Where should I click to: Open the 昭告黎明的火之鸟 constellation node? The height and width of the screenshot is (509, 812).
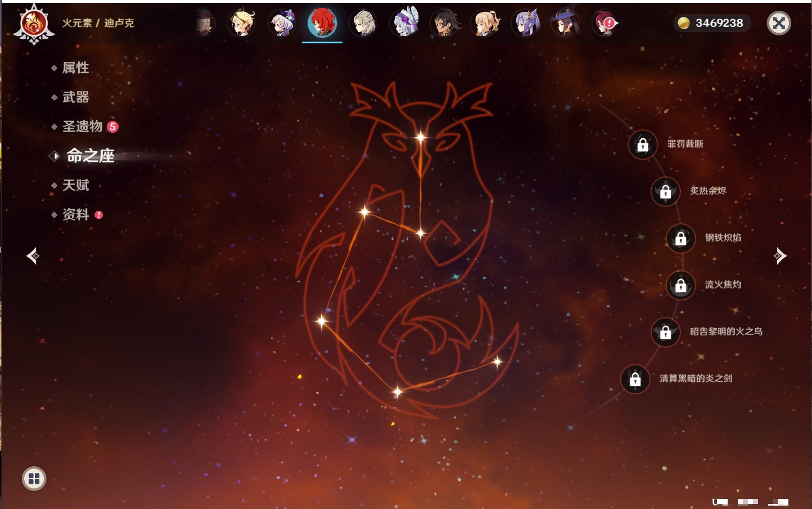pyautogui.click(x=665, y=332)
